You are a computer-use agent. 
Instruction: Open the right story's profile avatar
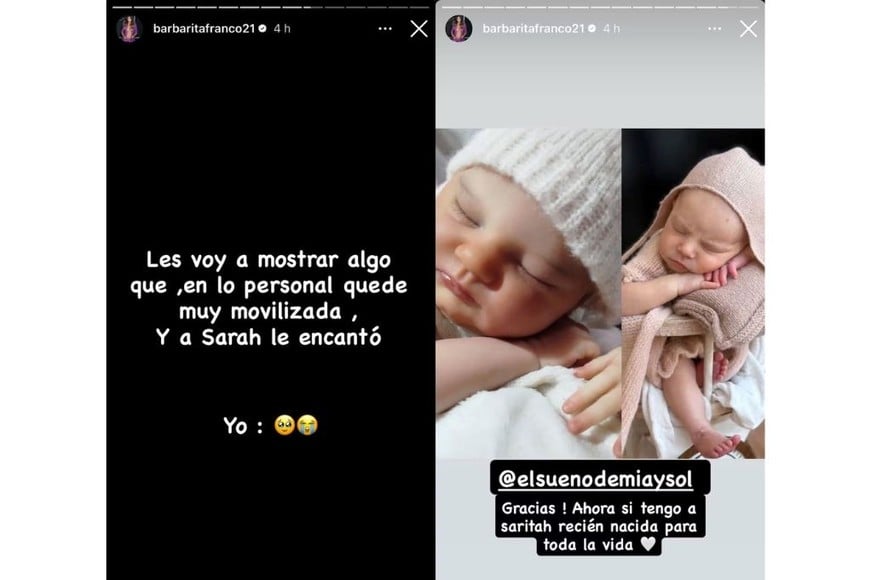click(459, 29)
